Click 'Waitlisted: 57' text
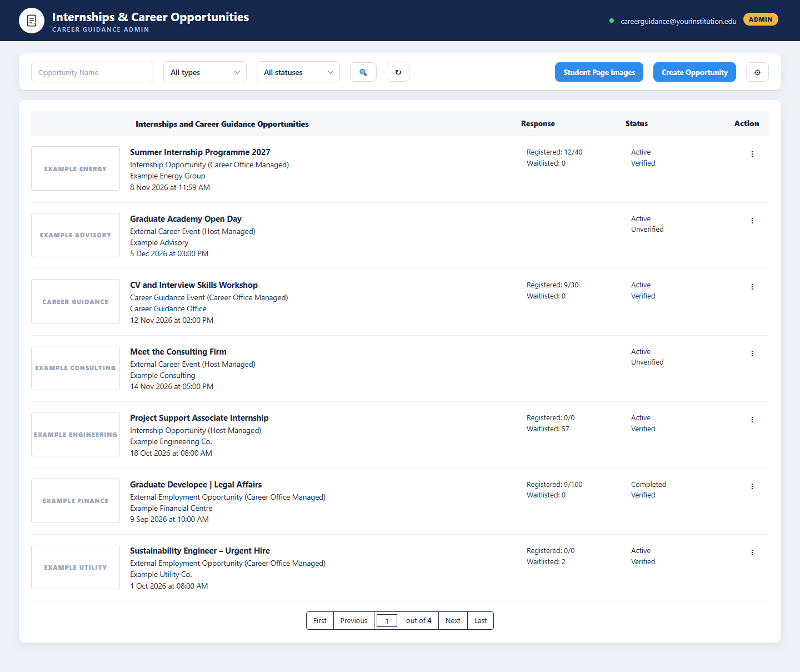Viewport: 800px width, 672px height. (548, 429)
